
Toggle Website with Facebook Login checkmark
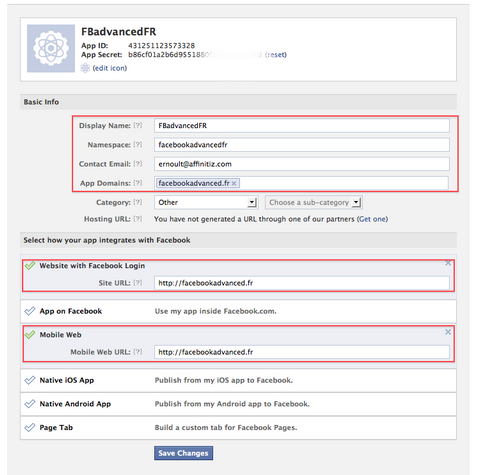[x=30, y=266]
